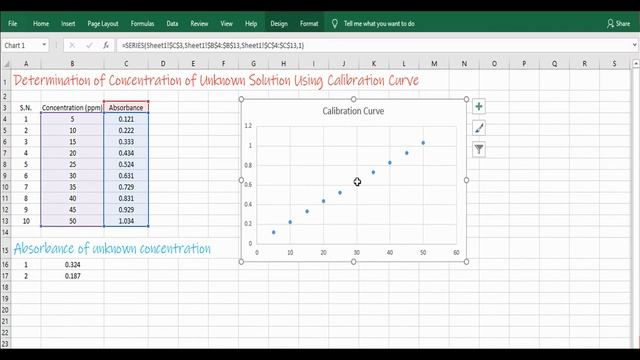Switch to the chart Format tab

[x=309, y=24]
